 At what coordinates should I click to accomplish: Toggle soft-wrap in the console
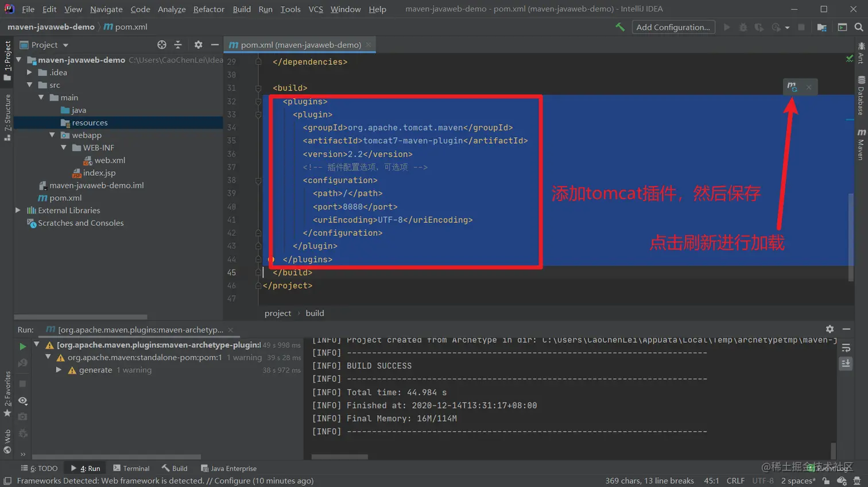click(x=846, y=348)
